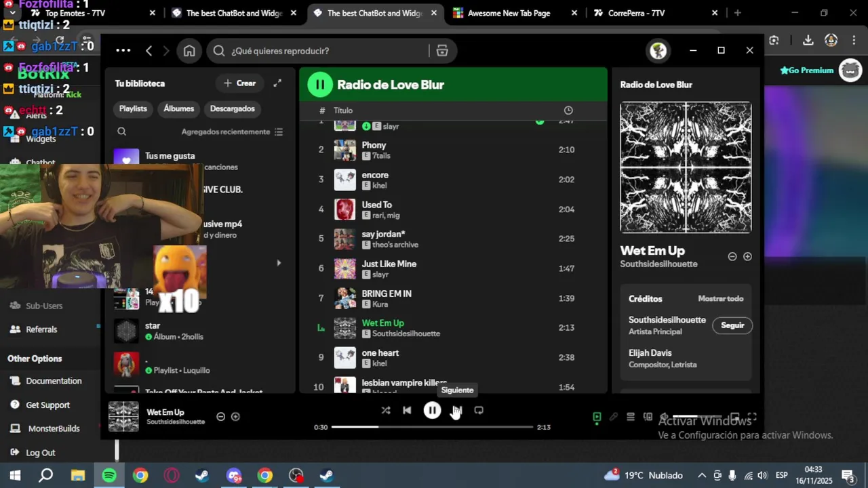
Task: Select the Álbumes filter chip
Action: tap(179, 108)
